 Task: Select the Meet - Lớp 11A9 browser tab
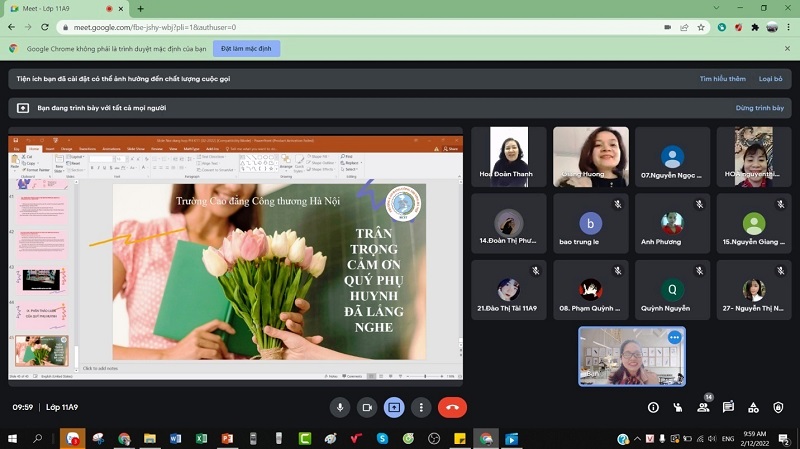[60, 8]
